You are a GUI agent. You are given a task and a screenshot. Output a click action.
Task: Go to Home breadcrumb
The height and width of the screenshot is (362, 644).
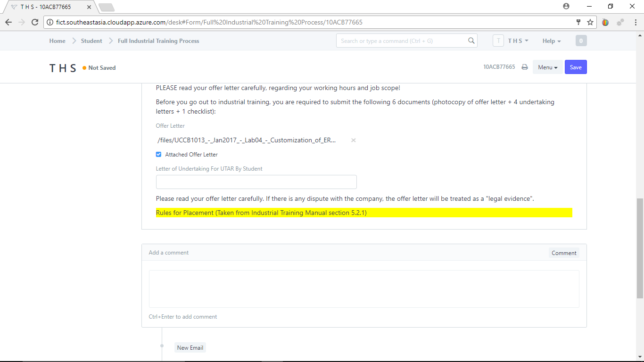pos(58,41)
